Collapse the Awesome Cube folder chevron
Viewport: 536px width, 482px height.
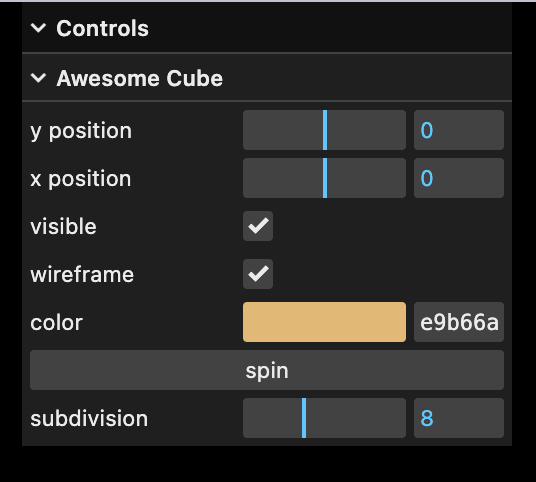click(38, 78)
